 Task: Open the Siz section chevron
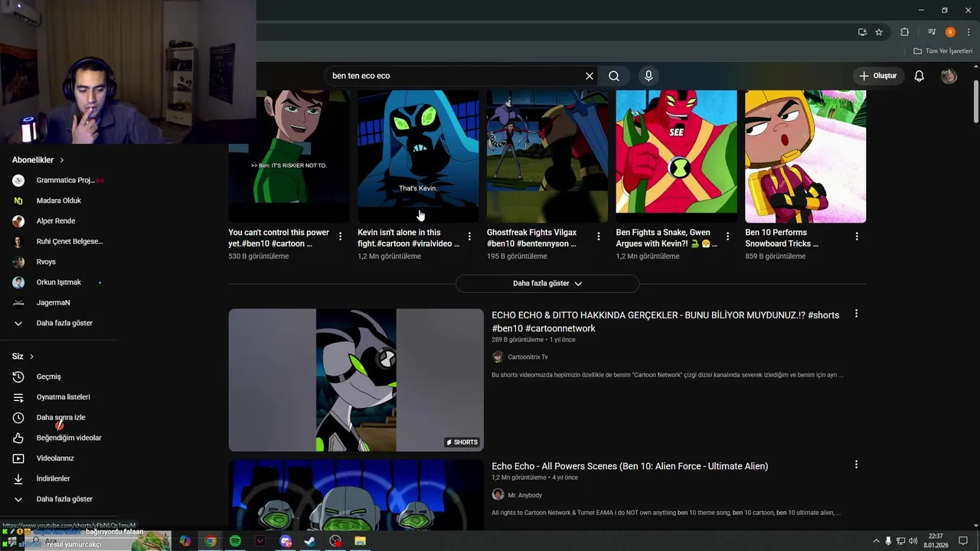(31, 357)
